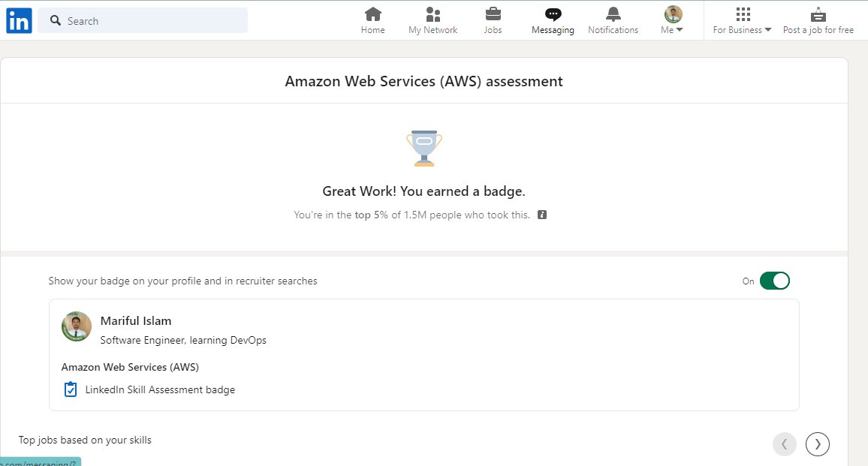The image size is (868, 466).
Task: Open Messaging
Action: [x=553, y=20]
